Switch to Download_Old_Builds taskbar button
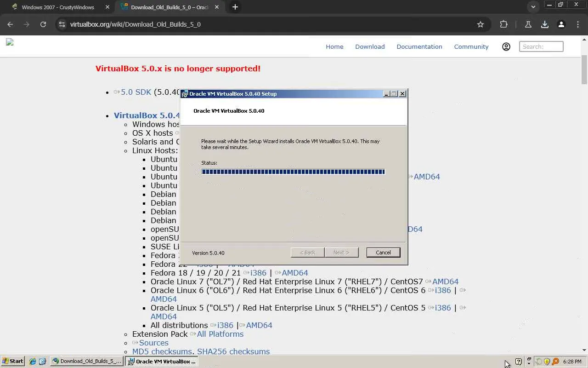Viewport: 588px width, 368px height. 87,362
